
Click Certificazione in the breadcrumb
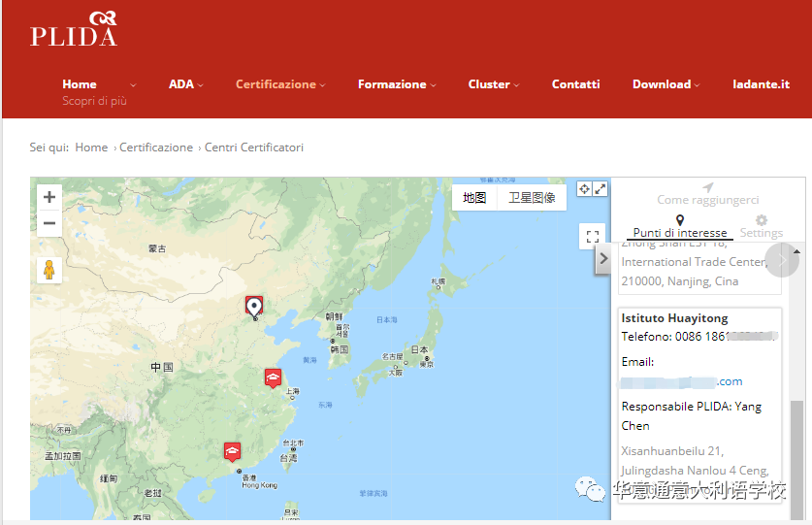click(x=156, y=148)
